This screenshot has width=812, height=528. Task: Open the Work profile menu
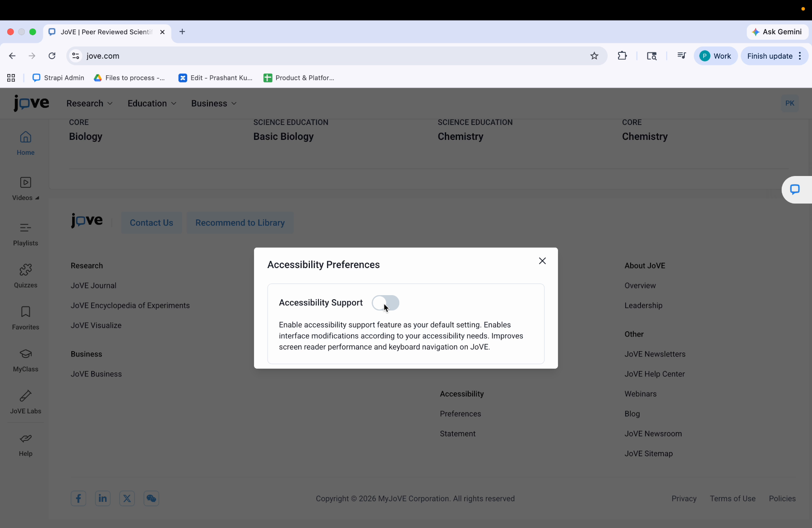(x=715, y=56)
